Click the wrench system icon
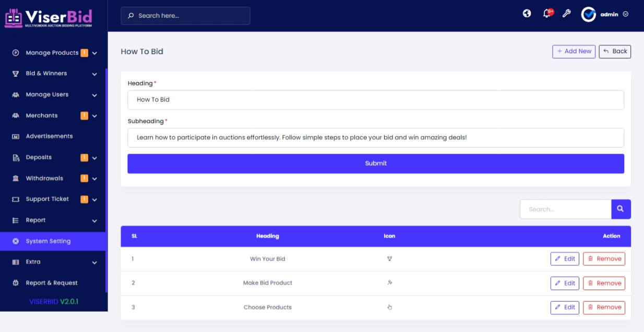 coord(566,14)
